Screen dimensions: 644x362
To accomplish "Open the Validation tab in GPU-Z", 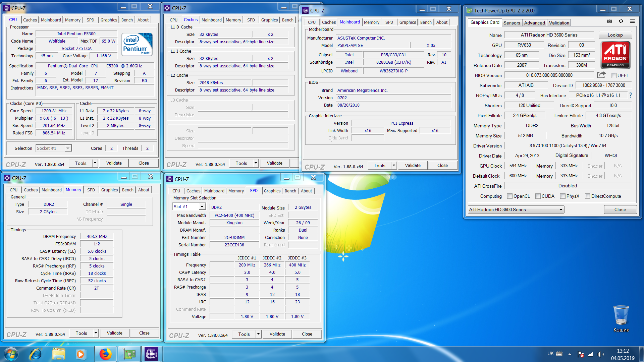I will (x=559, y=23).
